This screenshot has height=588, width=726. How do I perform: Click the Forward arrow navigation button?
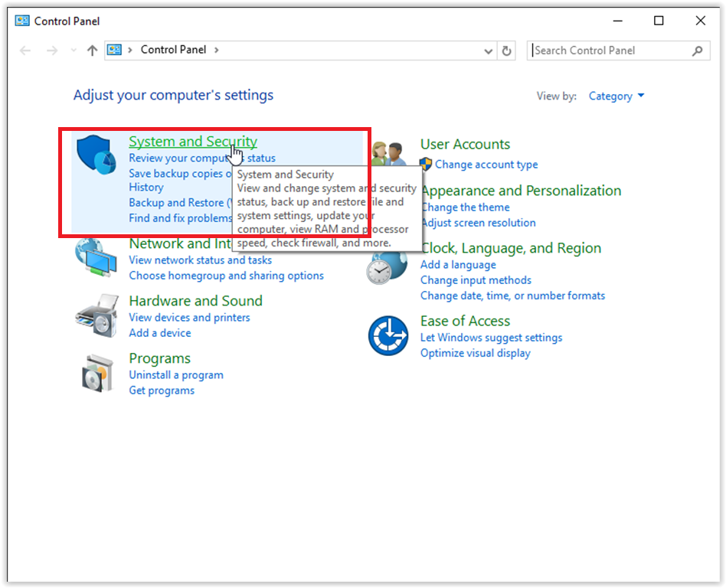pos(52,51)
